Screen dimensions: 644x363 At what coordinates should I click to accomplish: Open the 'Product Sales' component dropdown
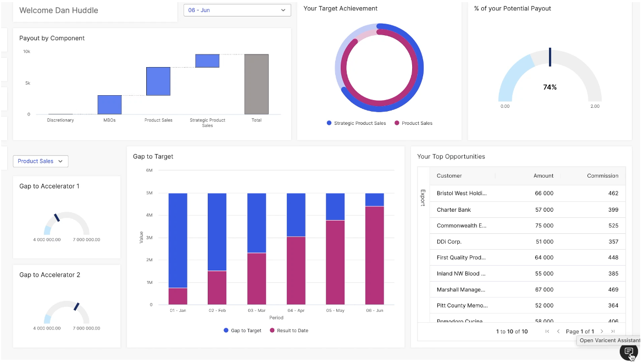coord(40,161)
